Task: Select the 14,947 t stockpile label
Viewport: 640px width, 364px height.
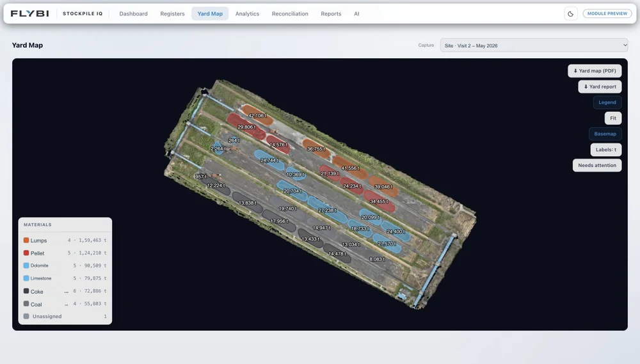Action: pos(322,228)
